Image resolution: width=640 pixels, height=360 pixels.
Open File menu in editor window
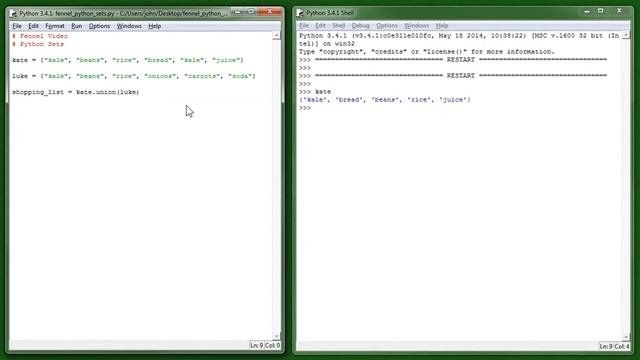(x=17, y=26)
